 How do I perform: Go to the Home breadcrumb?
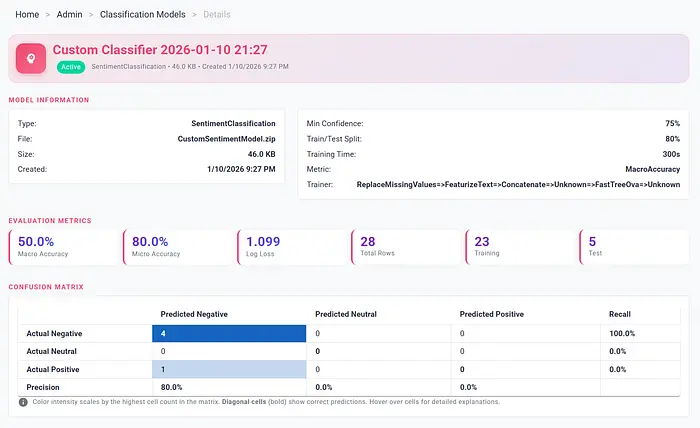27,15
